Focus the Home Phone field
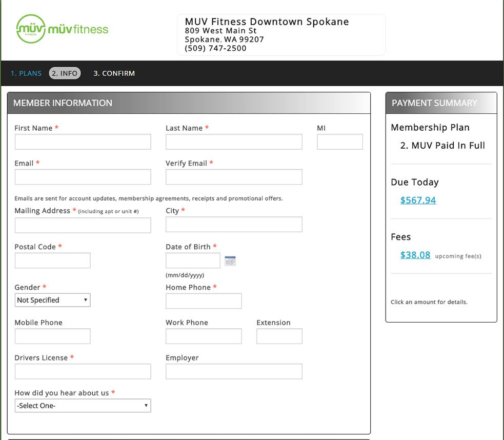504x440 pixels. coord(204,301)
